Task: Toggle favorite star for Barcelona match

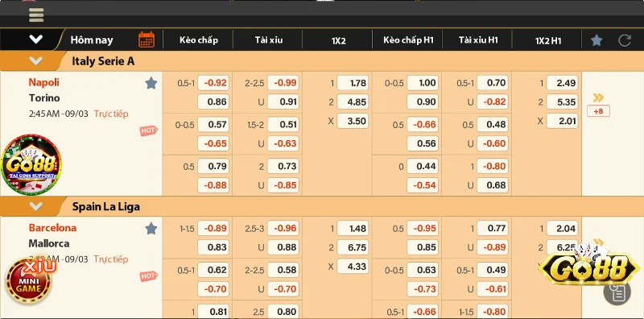Action: pyautogui.click(x=151, y=229)
